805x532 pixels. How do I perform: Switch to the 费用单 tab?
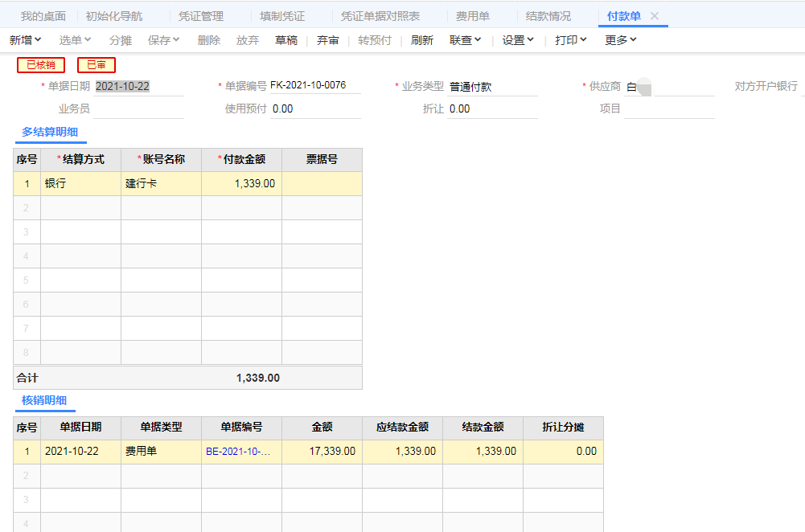point(472,16)
